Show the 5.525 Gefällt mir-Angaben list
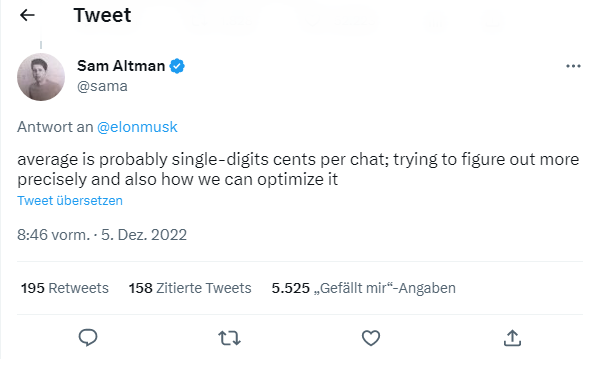 pos(364,288)
